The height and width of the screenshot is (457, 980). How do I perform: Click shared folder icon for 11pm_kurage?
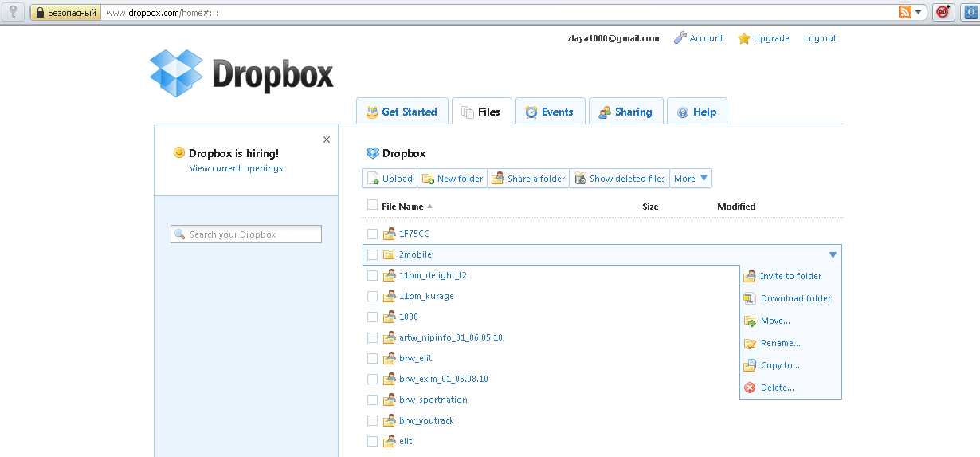coord(390,296)
